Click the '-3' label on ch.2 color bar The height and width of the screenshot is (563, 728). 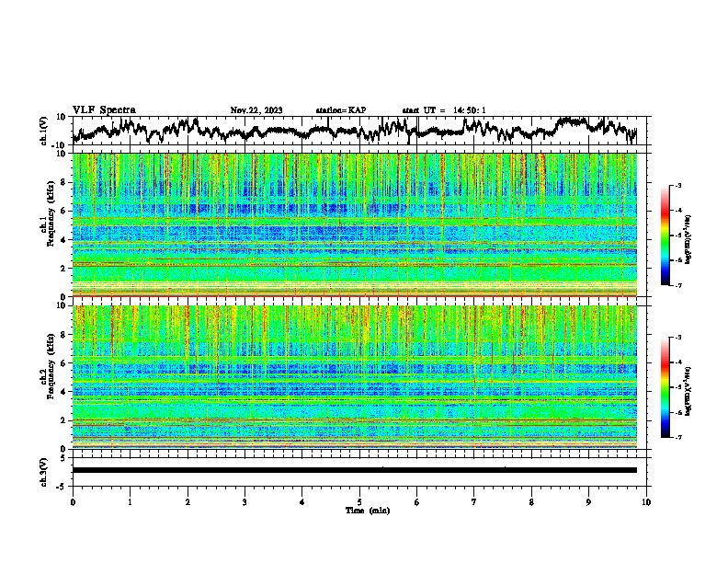pyautogui.click(x=678, y=338)
